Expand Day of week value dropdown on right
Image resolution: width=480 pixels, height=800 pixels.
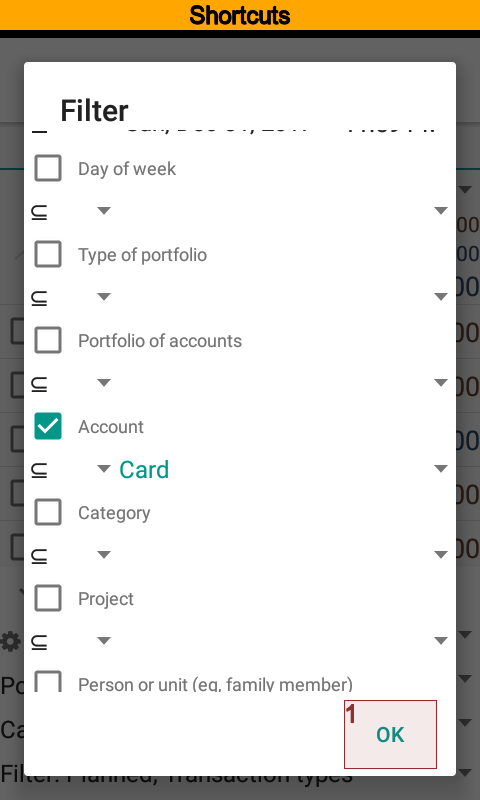[x=441, y=211]
